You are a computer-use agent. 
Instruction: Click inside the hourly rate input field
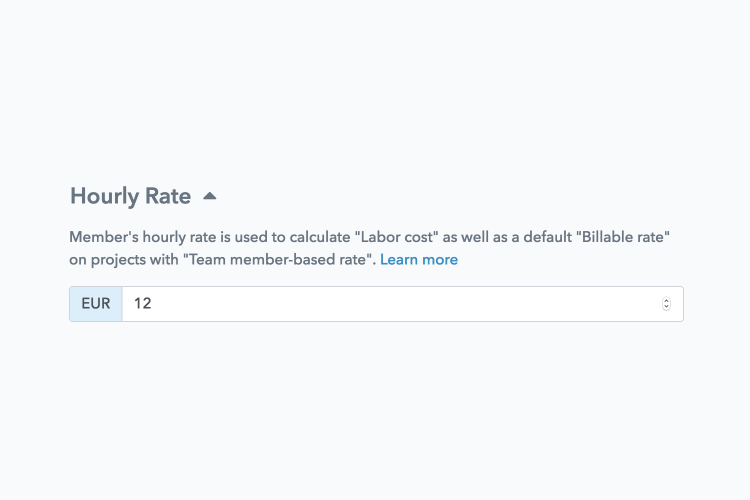click(x=402, y=304)
